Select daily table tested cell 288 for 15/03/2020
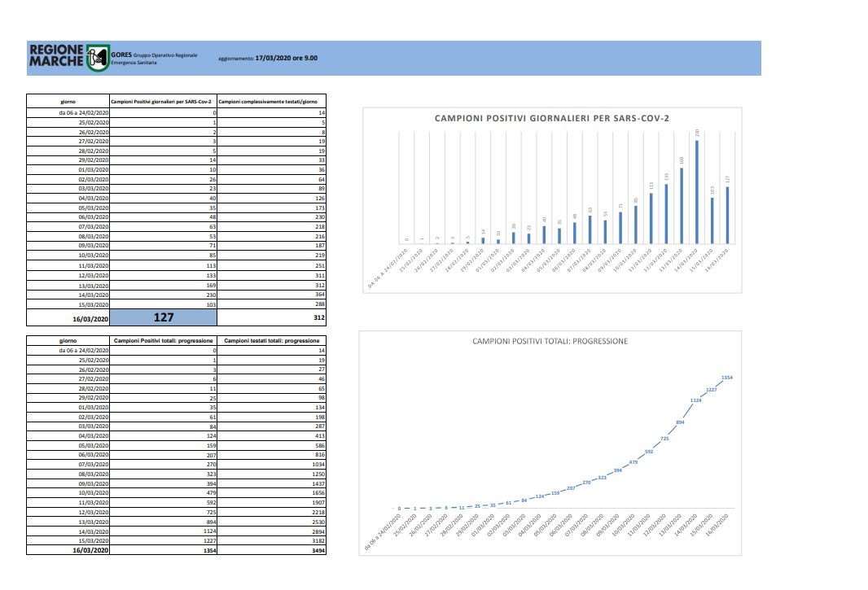The width and height of the screenshot is (868, 590). click(271, 304)
